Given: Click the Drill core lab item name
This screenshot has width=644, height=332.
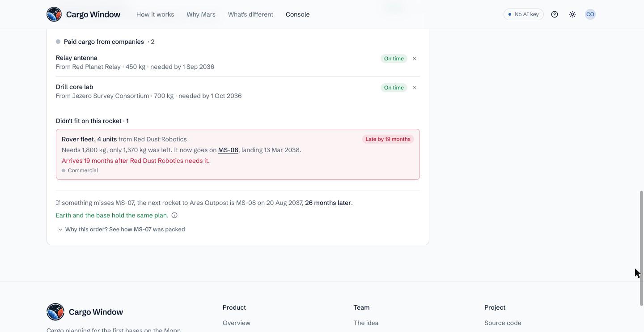Looking at the screenshot, I should point(75,87).
